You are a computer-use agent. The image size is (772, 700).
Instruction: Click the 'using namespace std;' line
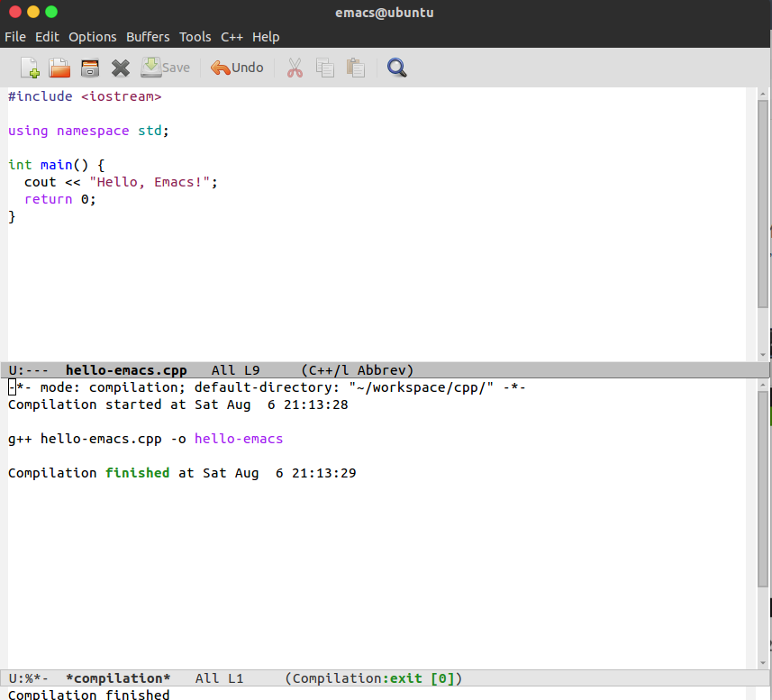88,131
